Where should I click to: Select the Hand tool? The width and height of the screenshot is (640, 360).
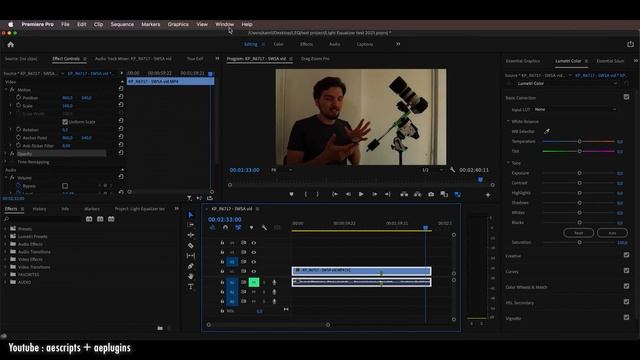coord(191,276)
